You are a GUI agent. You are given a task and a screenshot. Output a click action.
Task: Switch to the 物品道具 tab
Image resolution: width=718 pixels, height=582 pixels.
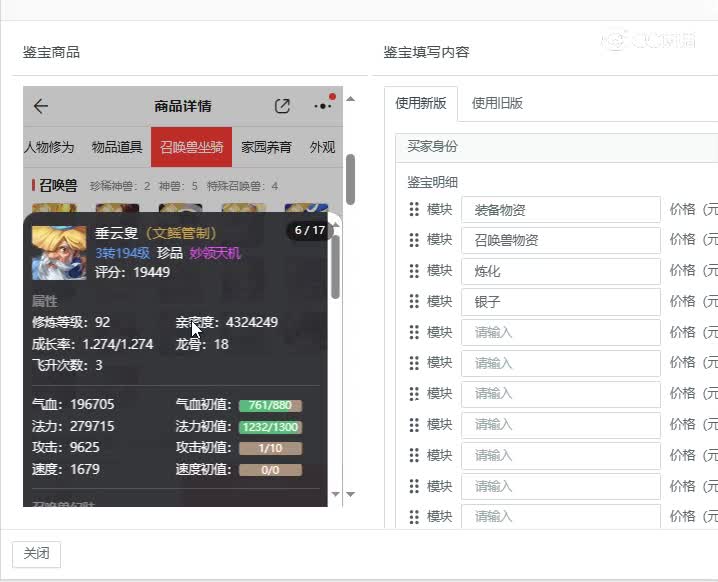(x=117, y=147)
